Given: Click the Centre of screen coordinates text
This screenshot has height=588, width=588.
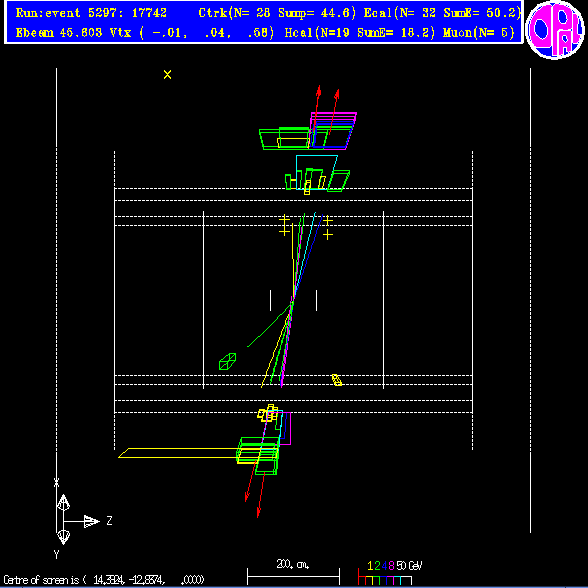Looking at the screenshot, I should [x=104, y=580].
